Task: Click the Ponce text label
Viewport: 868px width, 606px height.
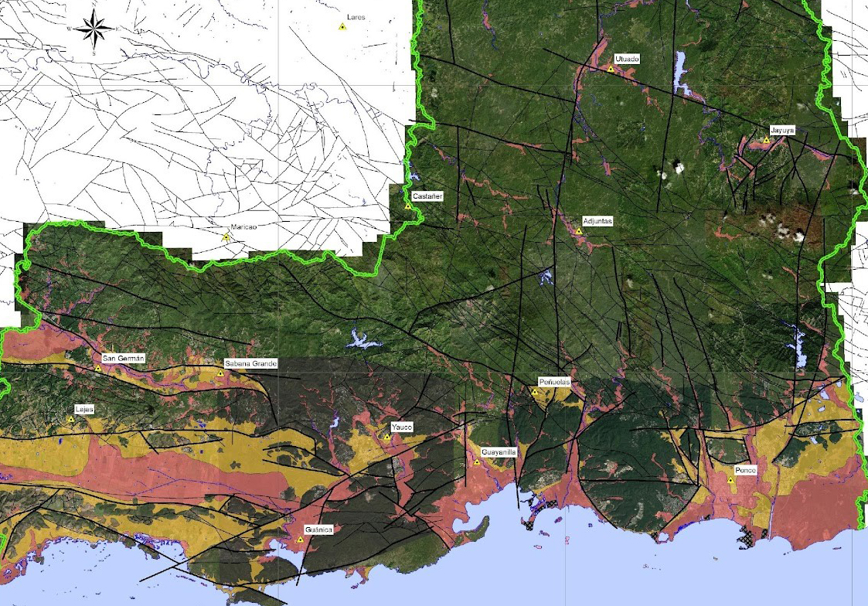Action: pos(747,470)
